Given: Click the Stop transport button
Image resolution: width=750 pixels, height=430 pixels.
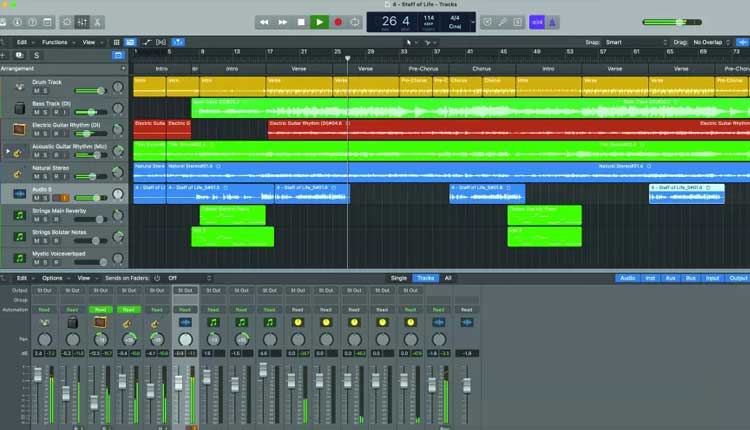Looking at the screenshot, I should 301,21.
